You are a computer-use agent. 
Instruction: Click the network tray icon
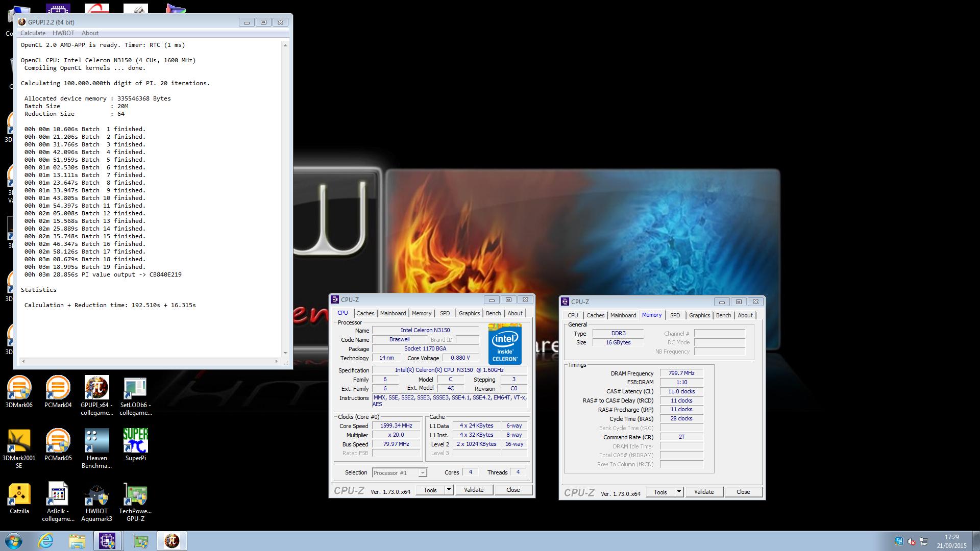point(924,541)
